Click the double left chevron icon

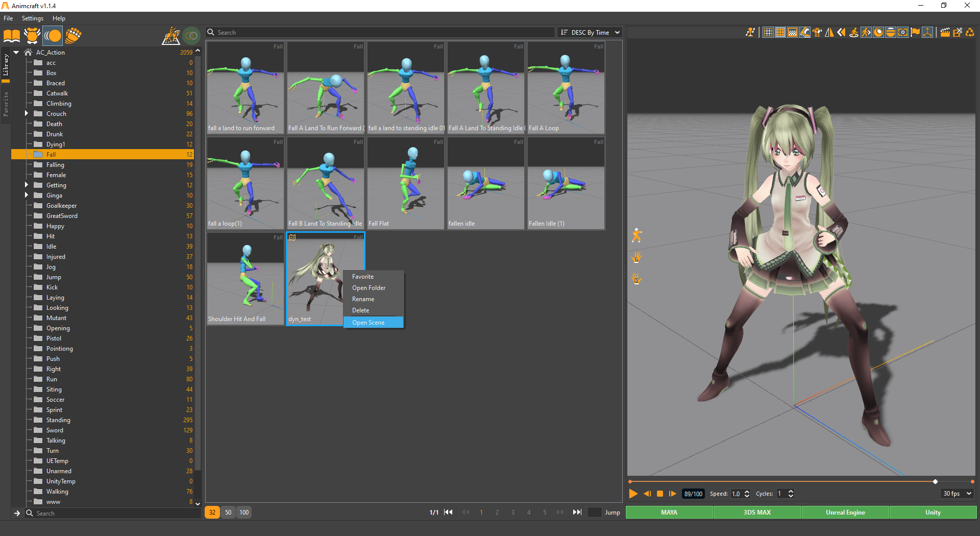842,32
